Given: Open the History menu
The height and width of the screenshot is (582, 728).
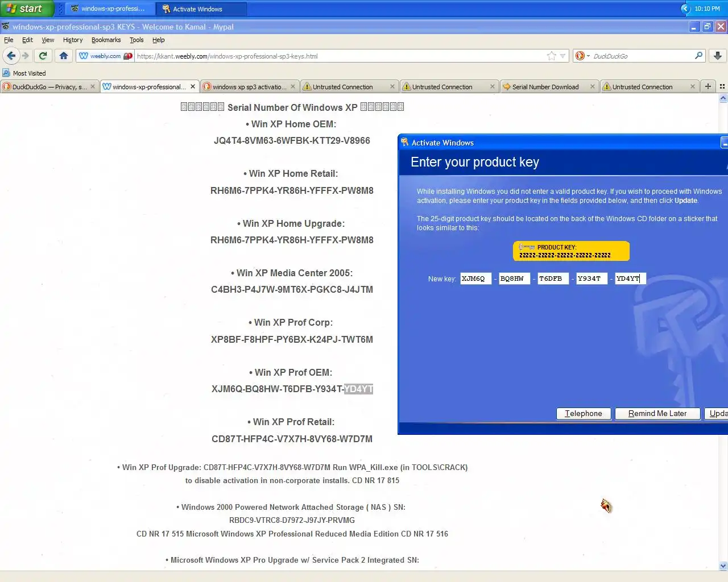Looking at the screenshot, I should click(x=73, y=40).
